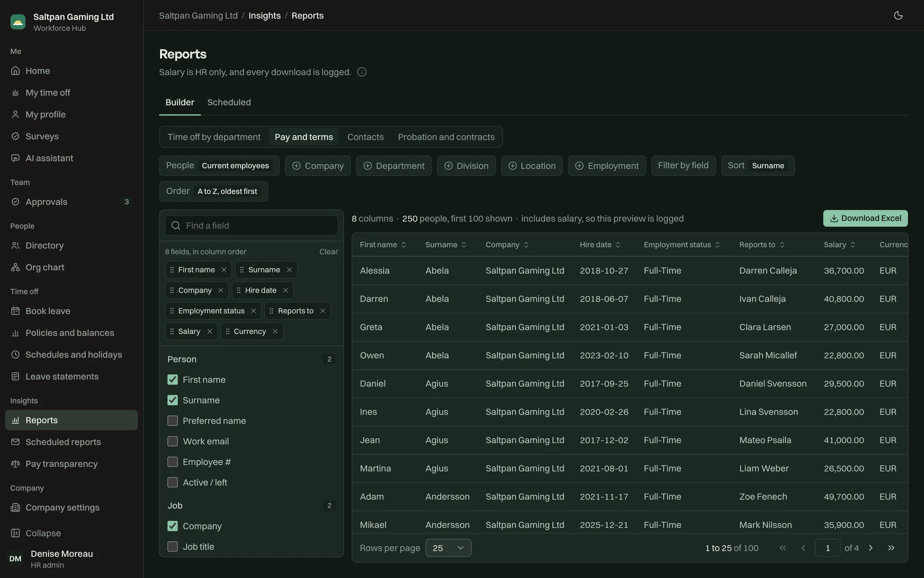Toggle dark mode moon icon

tap(898, 15)
